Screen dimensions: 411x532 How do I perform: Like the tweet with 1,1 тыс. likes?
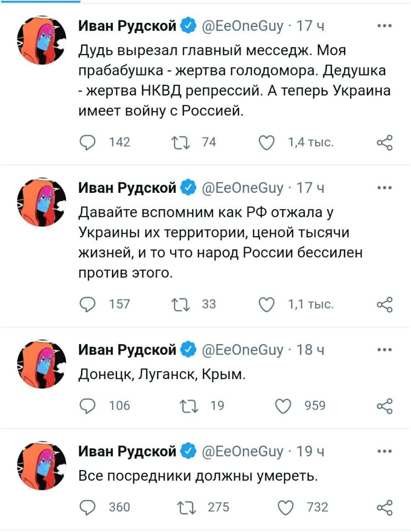267,305
